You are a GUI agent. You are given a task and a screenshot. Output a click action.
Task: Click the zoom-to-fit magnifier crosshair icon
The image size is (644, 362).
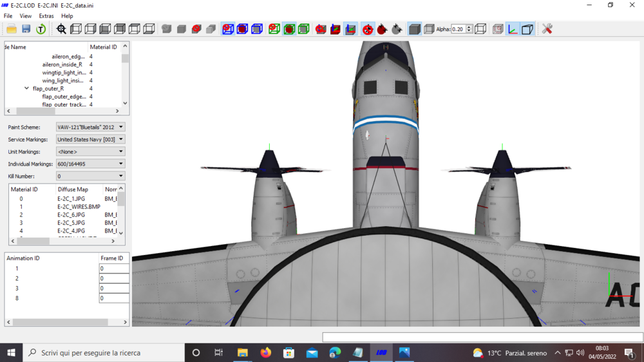tap(61, 29)
